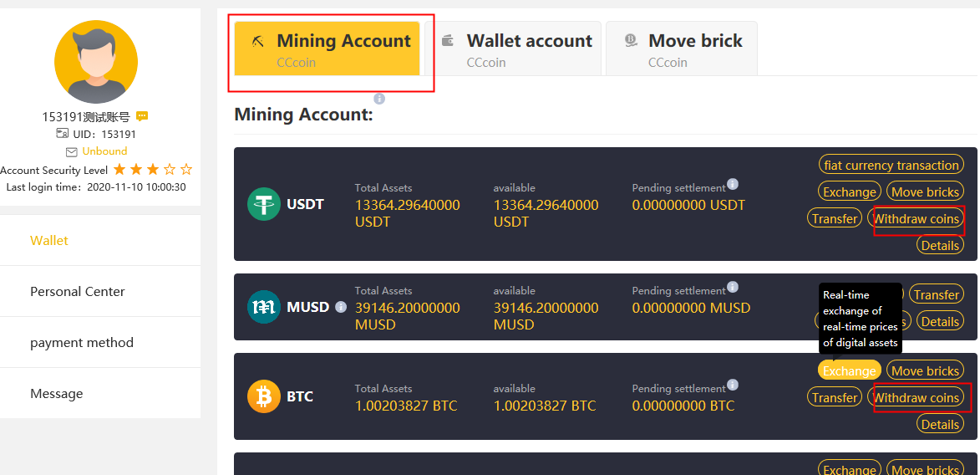The height and width of the screenshot is (475, 980).
Task: Click Transfer in the USDT row
Action: (x=835, y=219)
